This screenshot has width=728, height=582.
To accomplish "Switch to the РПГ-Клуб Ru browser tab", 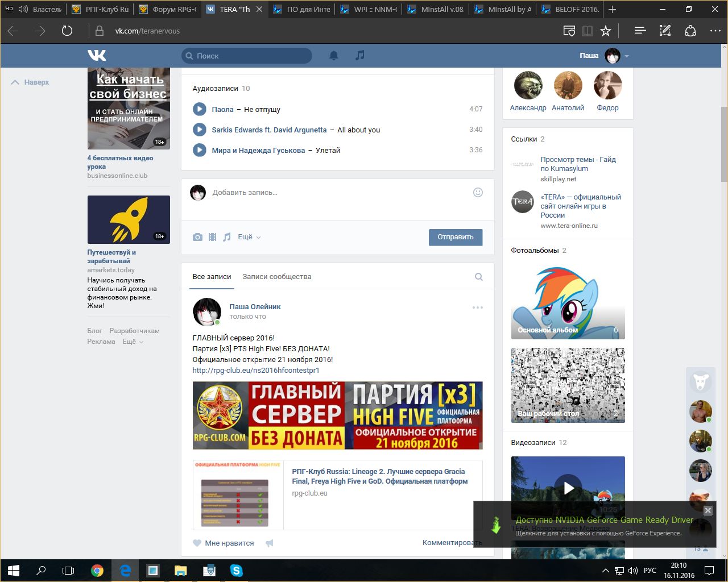I will click(100, 9).
